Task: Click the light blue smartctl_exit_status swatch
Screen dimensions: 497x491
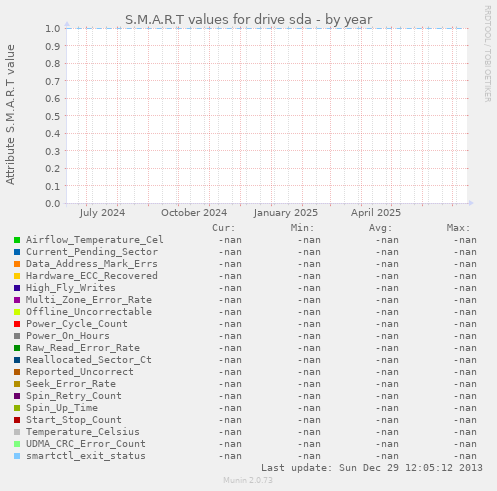Action: point(17,456)
